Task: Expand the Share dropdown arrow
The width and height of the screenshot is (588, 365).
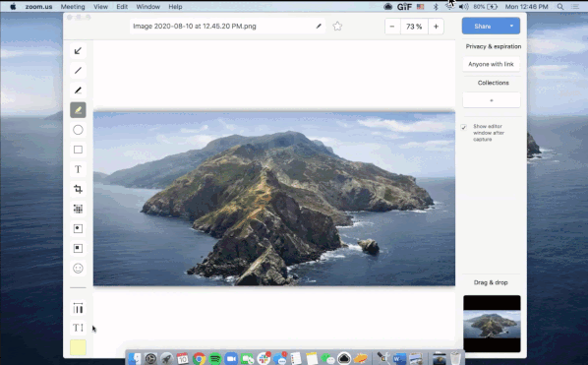Action: (511, 26)
